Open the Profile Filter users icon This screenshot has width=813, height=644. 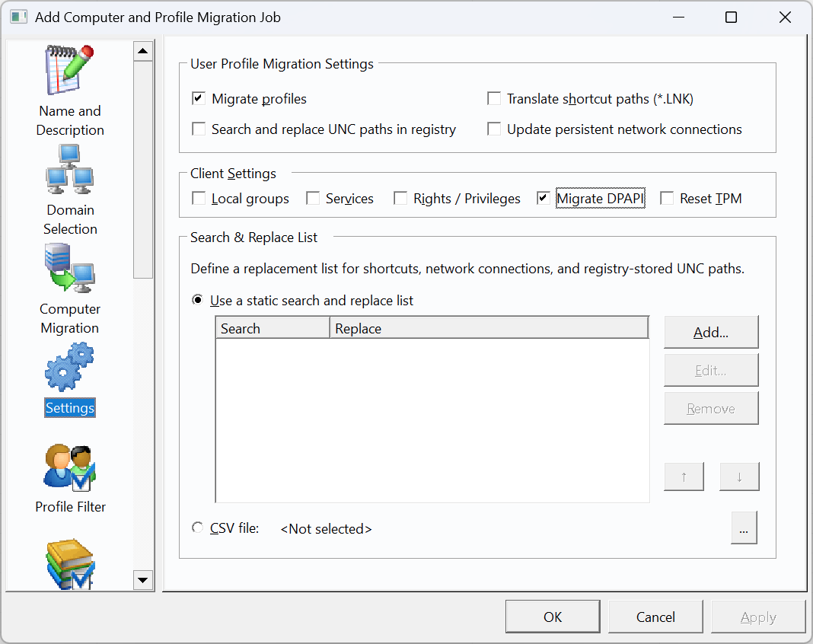point(70,467)
